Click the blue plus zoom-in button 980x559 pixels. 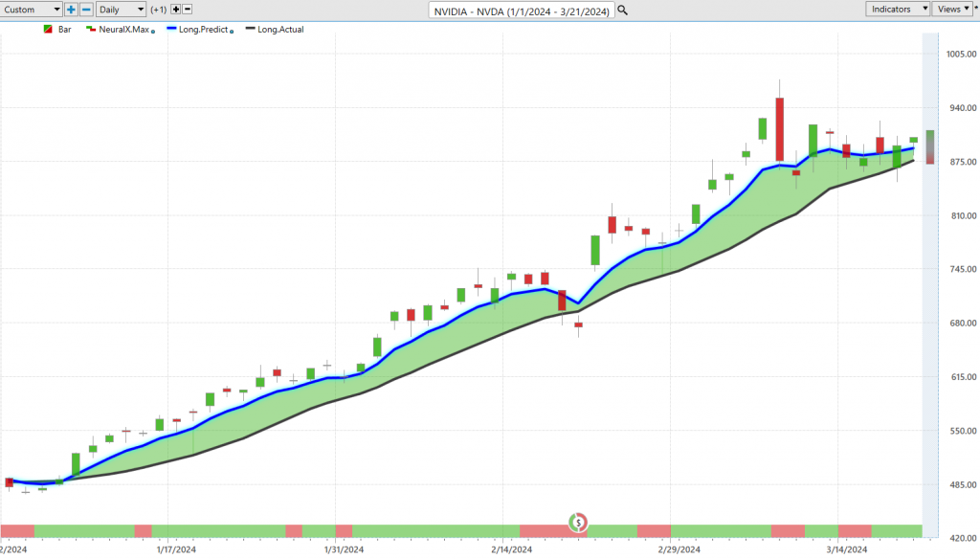click(71, 9)
